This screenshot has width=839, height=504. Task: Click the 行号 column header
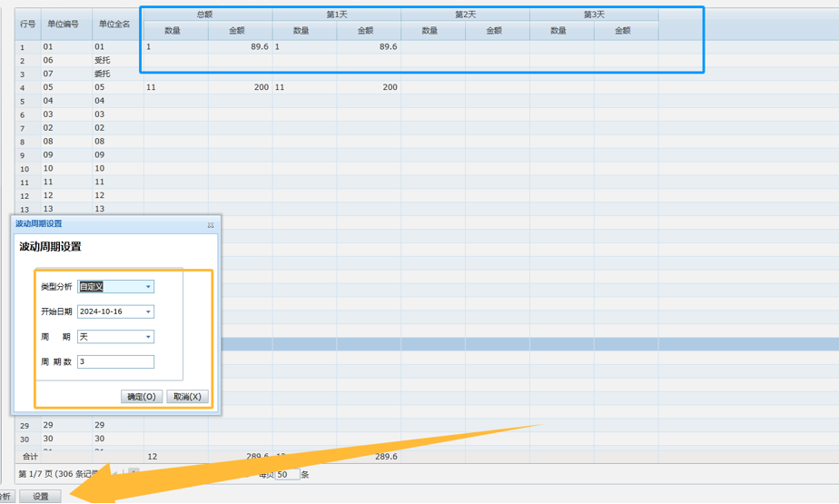click(28, 24)
